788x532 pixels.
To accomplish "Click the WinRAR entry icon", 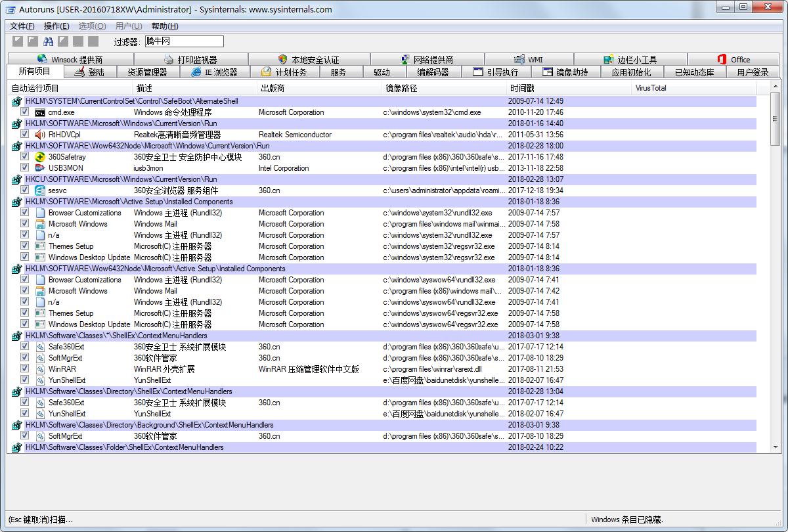I will [40, 369].
